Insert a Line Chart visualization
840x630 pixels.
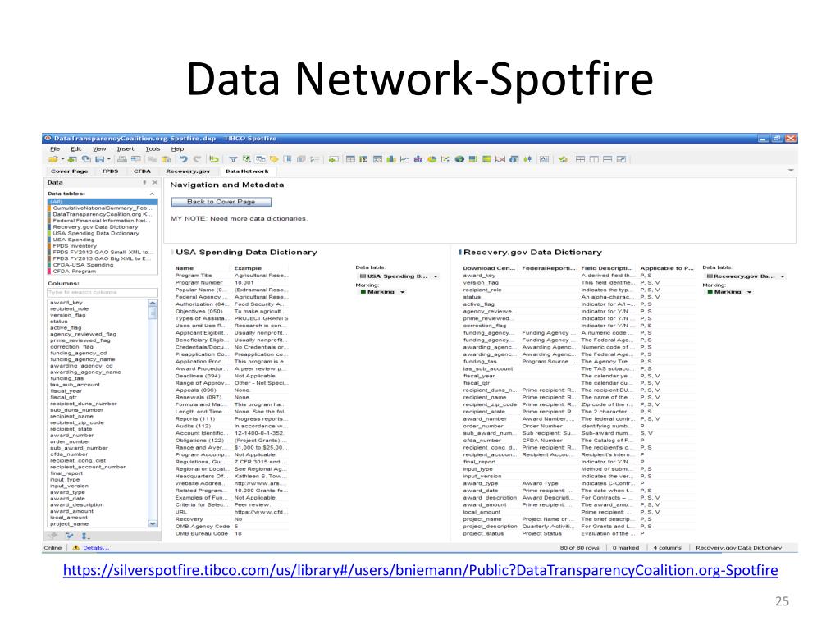click(x=404, y=159)
